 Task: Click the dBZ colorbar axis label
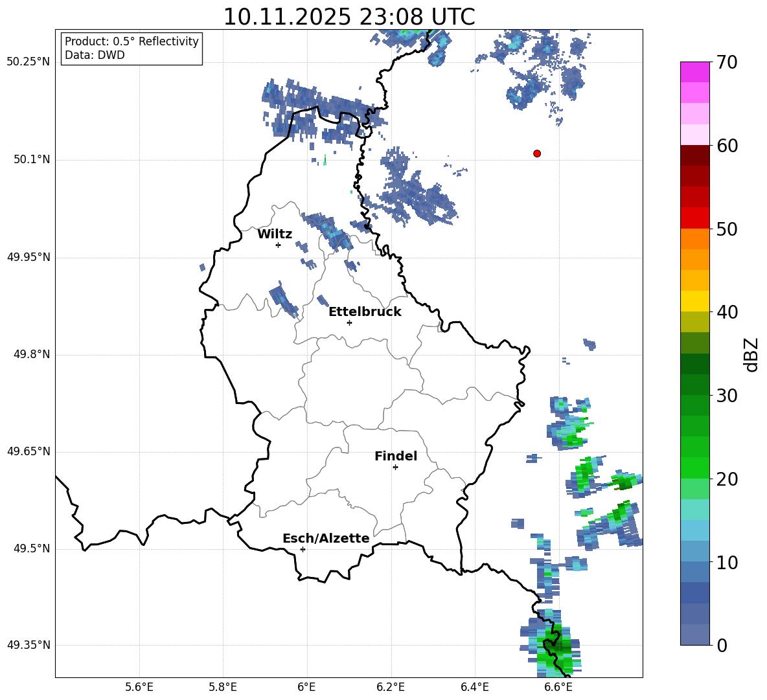pos(751,354)
